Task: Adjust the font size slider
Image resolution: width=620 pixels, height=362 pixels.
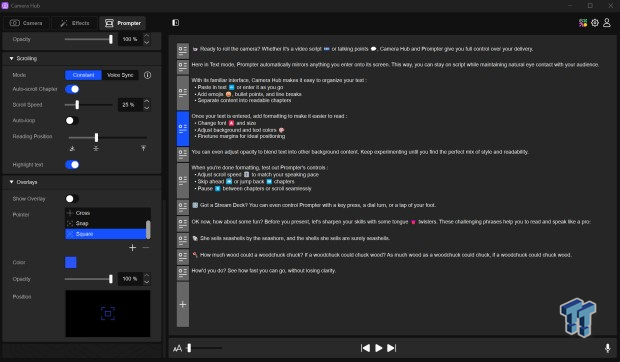Action: 189,348
